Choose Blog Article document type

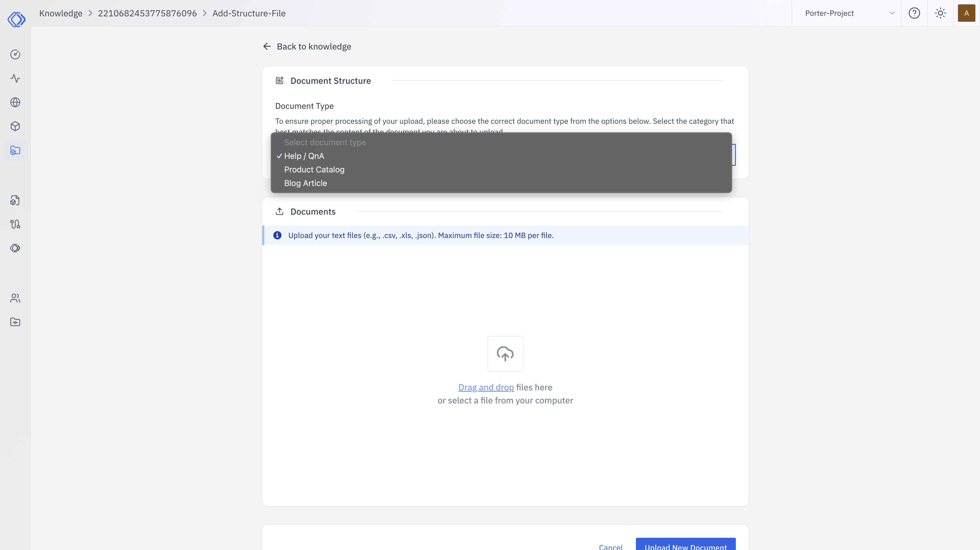pos(305,183)
